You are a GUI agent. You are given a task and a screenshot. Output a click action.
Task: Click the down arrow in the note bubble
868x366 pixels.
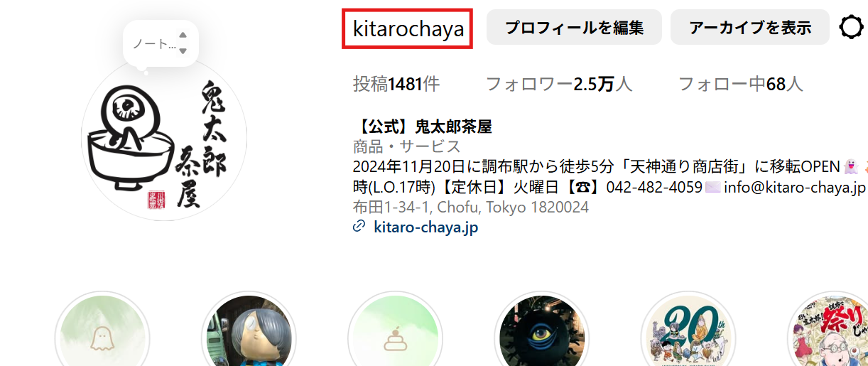pyautogui.click(x=183, y=51)
